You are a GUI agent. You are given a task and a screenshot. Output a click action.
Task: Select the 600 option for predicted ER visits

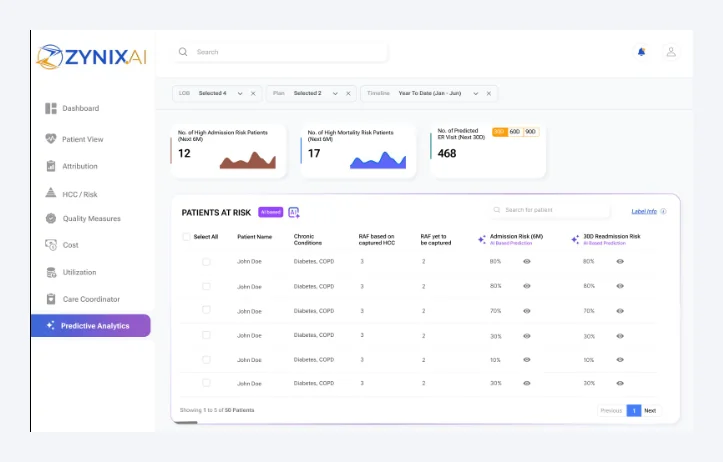coord(515,131)
